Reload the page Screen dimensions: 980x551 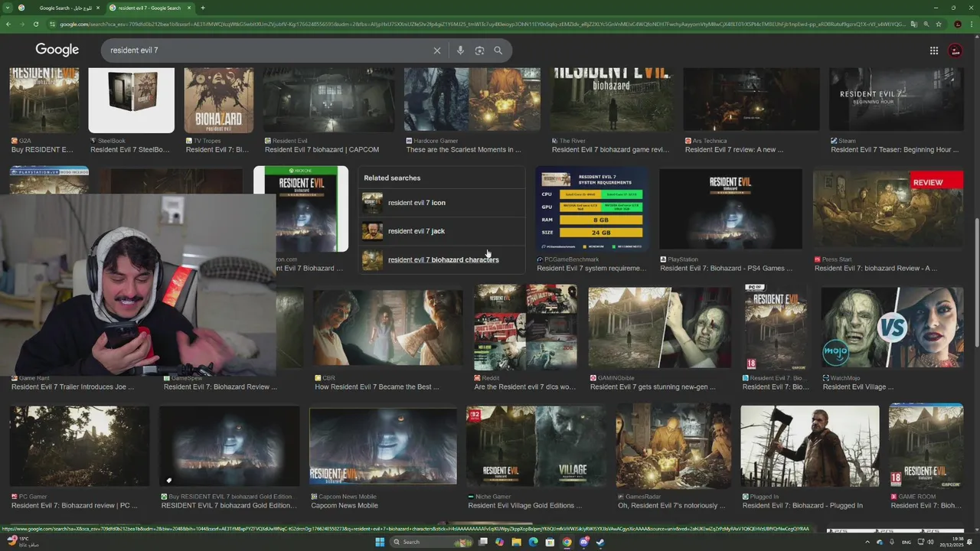(36, 24)
